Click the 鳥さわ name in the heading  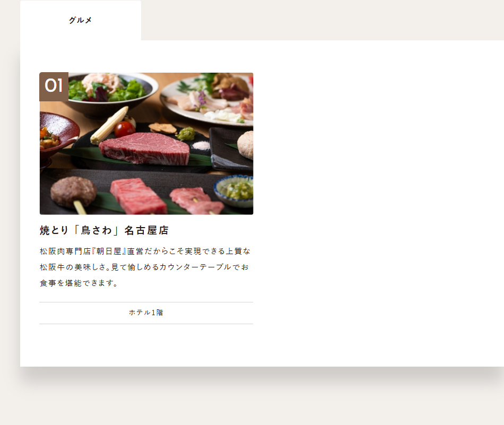[97, 230]
